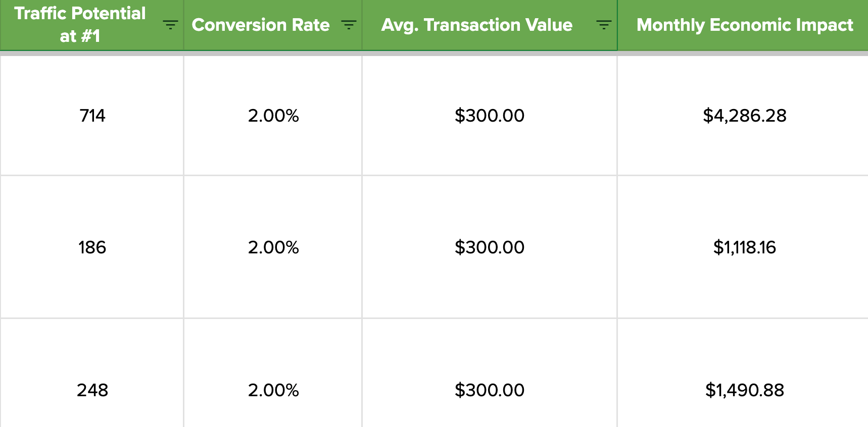Click the $300.00 value in the last row
868x427 pixels.
(490, 390)
